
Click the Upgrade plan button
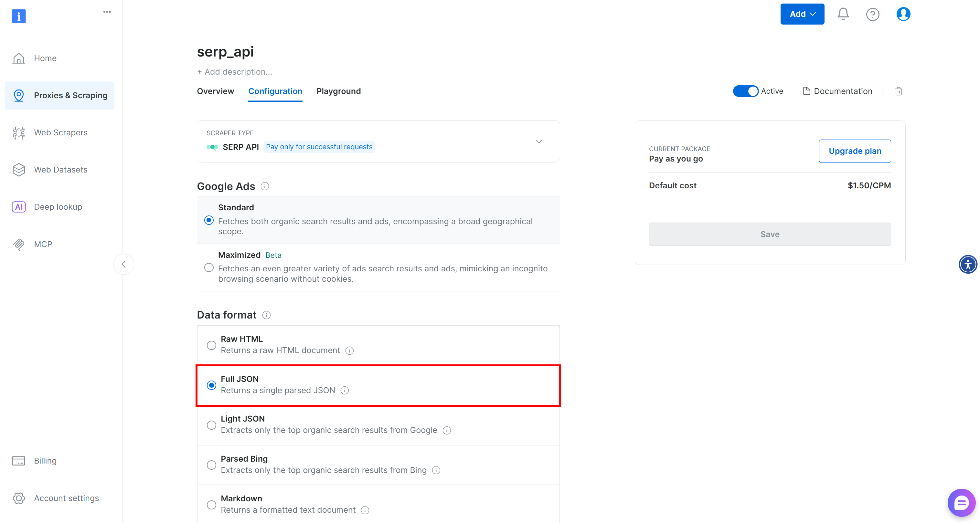click(x=855, y=151)
